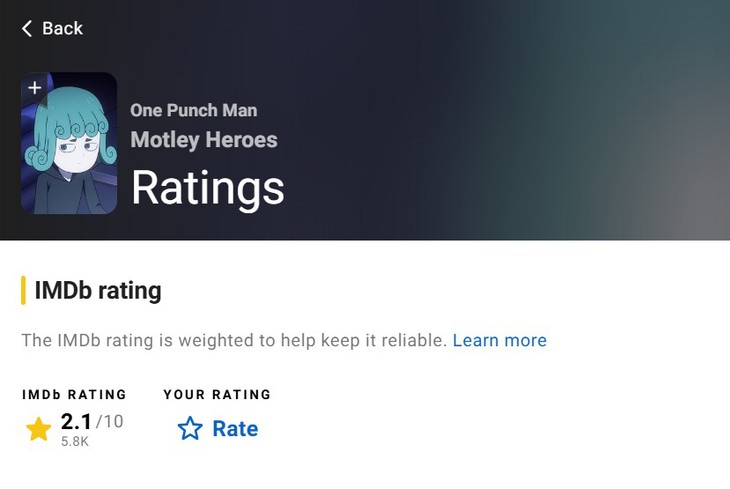
Task: Open the Learn more link
Action: pos(499,340)
